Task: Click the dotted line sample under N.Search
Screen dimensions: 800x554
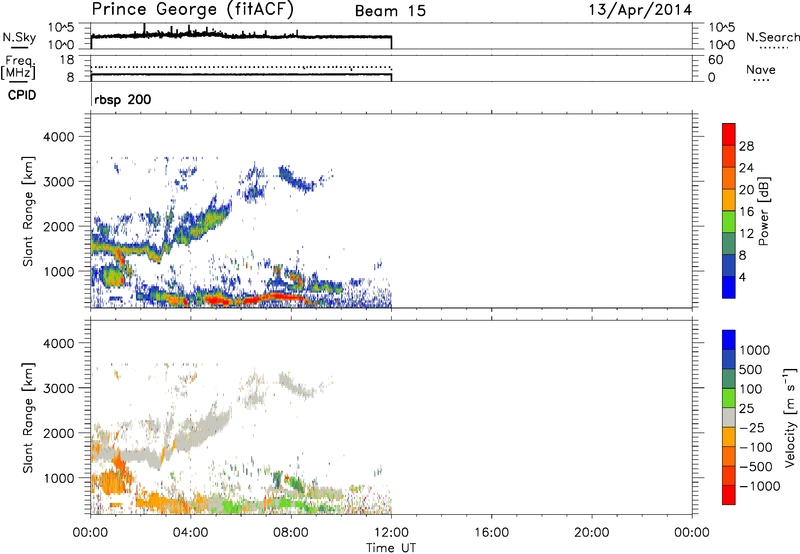Action: (x=774, y=48)
